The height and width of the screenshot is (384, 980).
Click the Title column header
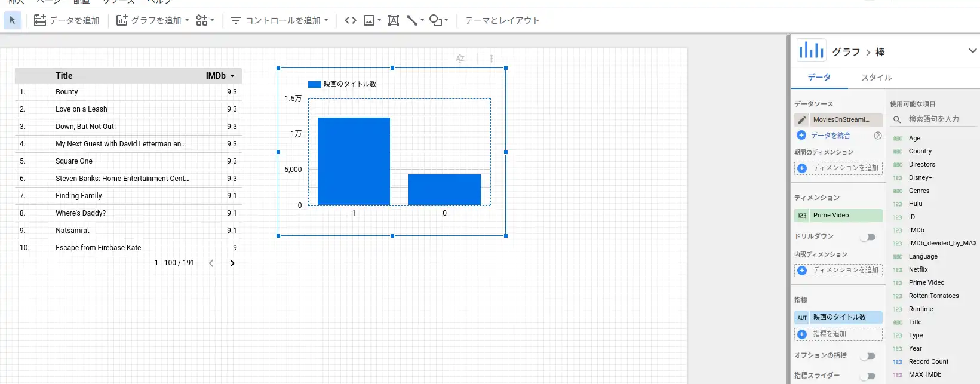[64, 76]
